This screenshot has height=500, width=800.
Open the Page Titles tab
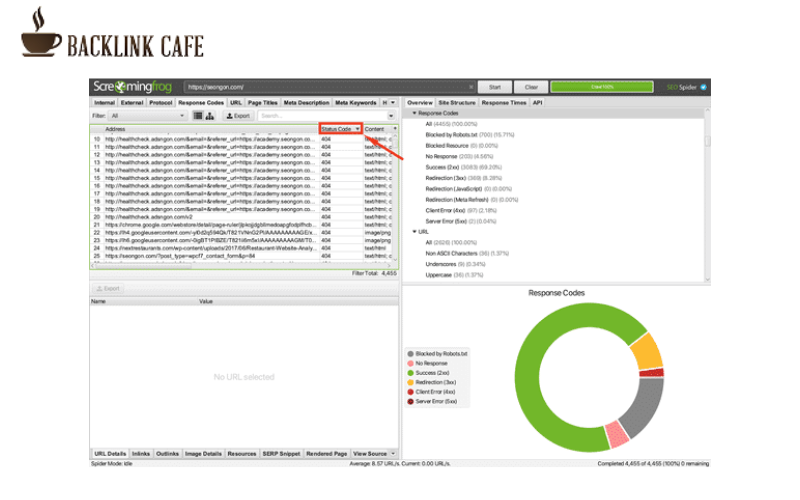263,103
